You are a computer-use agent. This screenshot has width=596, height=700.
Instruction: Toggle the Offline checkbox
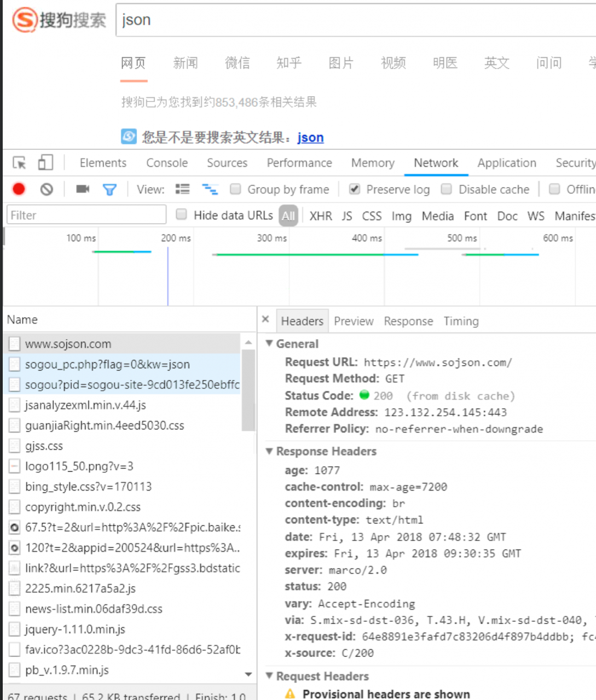(x=554, y=189)
